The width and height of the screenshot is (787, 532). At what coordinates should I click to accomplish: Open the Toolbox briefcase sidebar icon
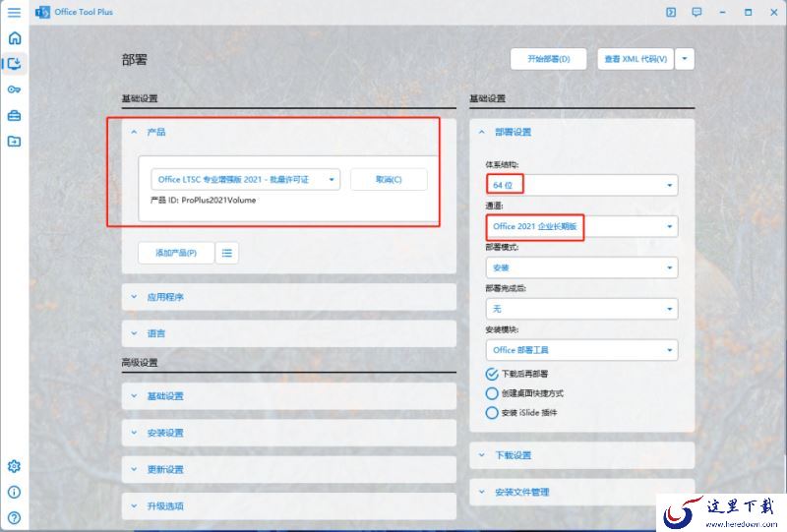(15, 116)
